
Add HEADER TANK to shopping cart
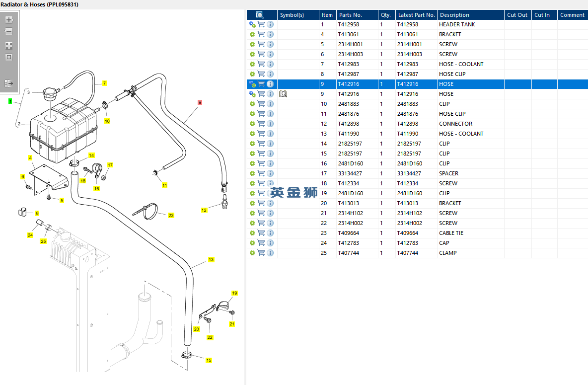pyautogui.click(x=261, y=24)
